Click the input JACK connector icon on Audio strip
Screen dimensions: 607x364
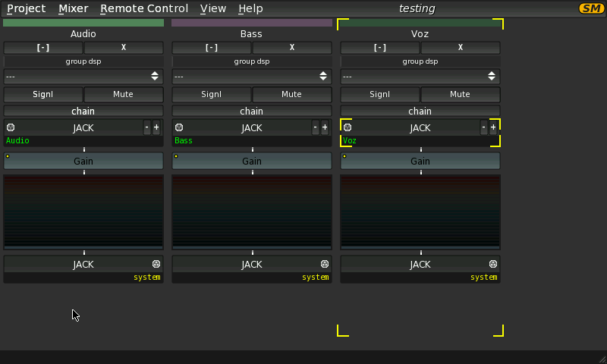11,127
